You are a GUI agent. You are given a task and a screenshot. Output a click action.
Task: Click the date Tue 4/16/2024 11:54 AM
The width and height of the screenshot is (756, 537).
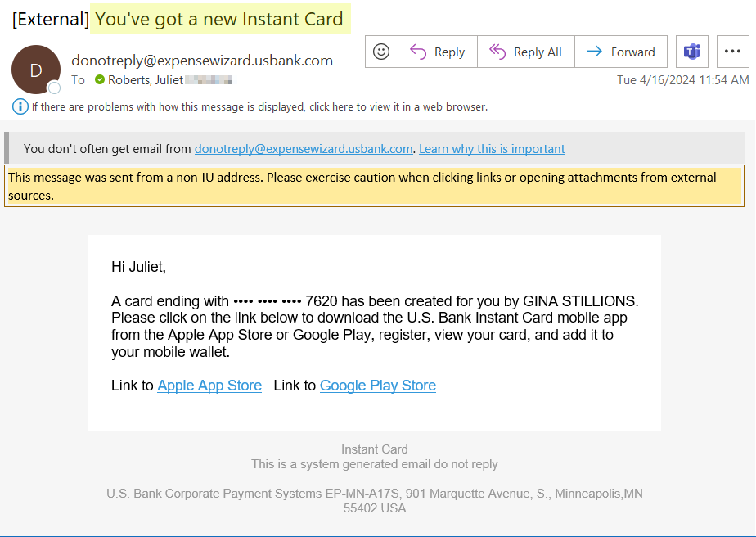coord(683,80)
